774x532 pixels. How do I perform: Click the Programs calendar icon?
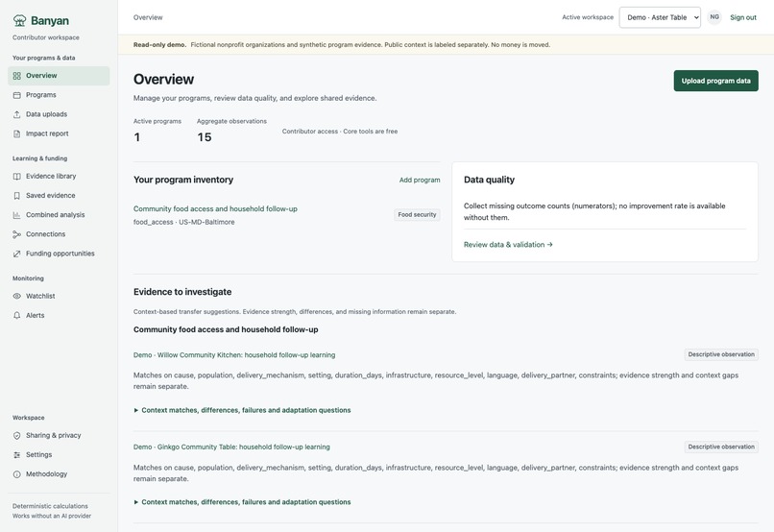16,95
